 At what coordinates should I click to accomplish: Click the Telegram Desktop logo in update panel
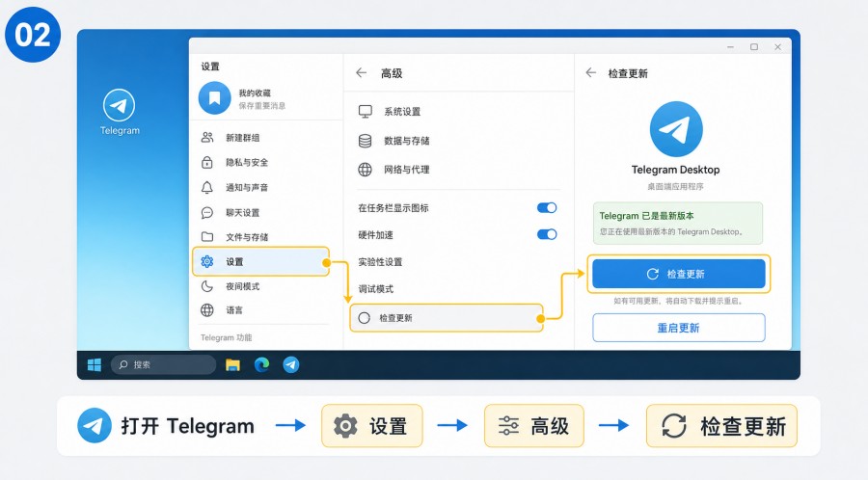[x=676, y=129]
